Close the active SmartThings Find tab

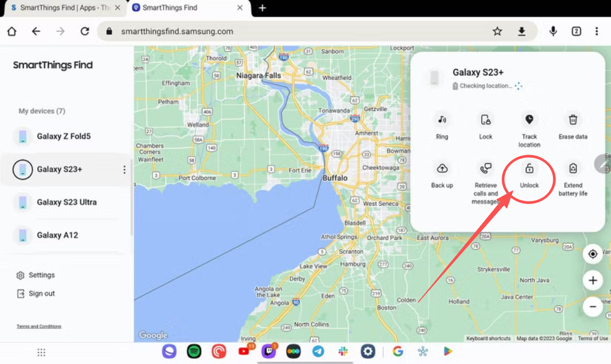tap(240, 8)
